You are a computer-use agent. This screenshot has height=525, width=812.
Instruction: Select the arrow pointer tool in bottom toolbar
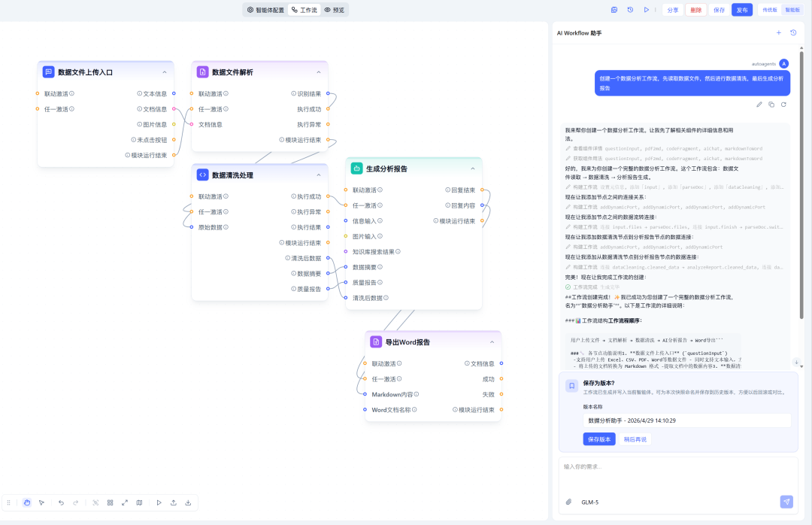click(41, 502)
